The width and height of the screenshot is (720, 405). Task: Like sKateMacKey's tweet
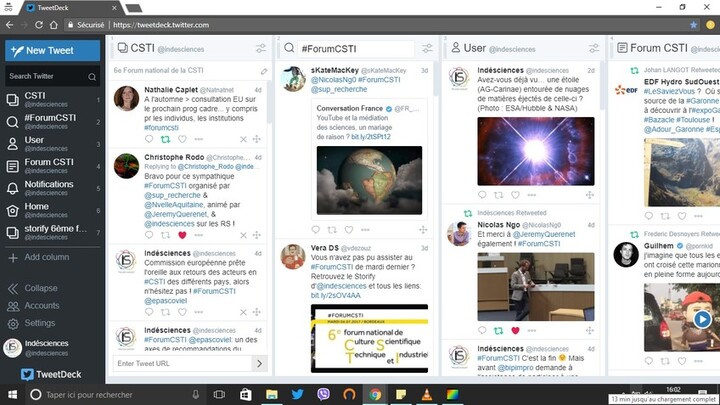pos(349,230)
